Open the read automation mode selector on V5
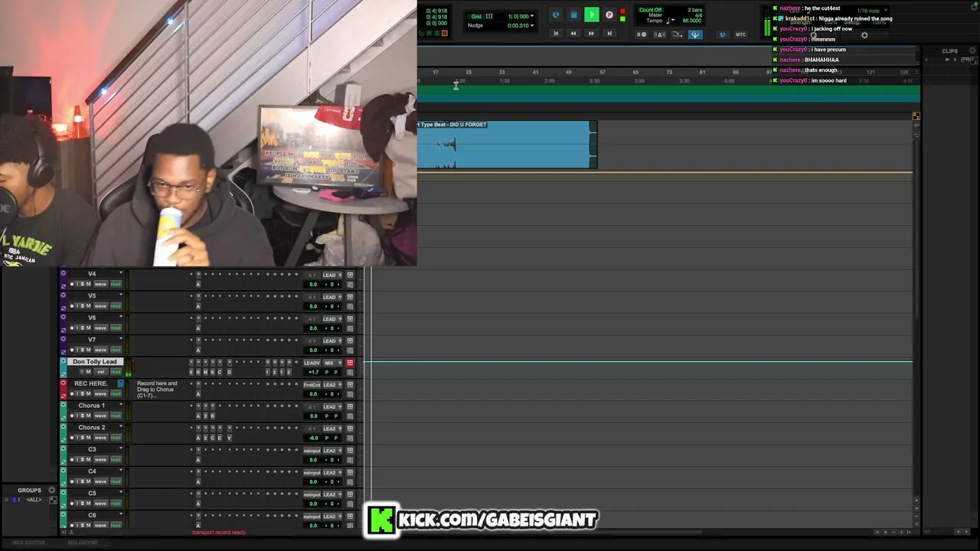The image size is (980, 551). [116, 306]
